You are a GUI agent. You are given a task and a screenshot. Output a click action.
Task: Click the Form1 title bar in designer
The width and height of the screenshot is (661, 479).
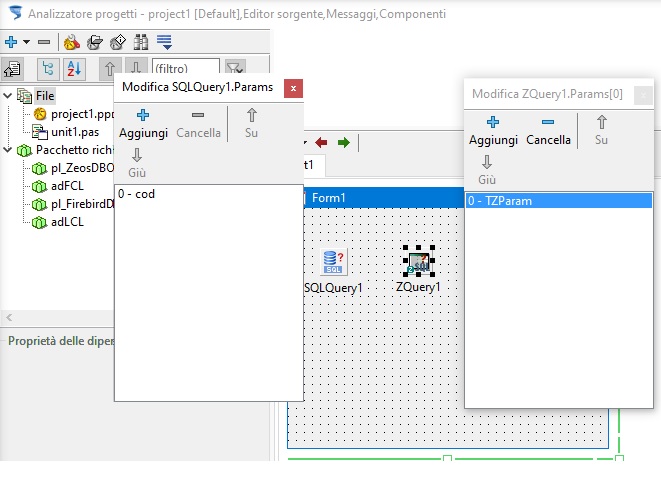coord(382,198)
